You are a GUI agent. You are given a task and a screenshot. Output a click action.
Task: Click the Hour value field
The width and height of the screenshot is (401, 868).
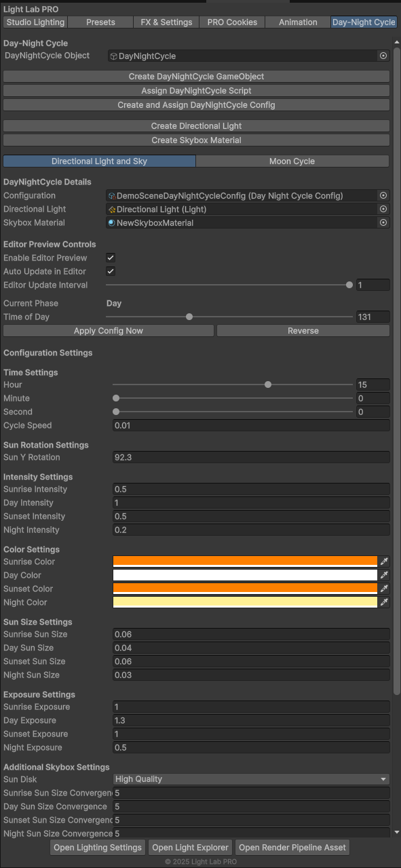point(373,384)
